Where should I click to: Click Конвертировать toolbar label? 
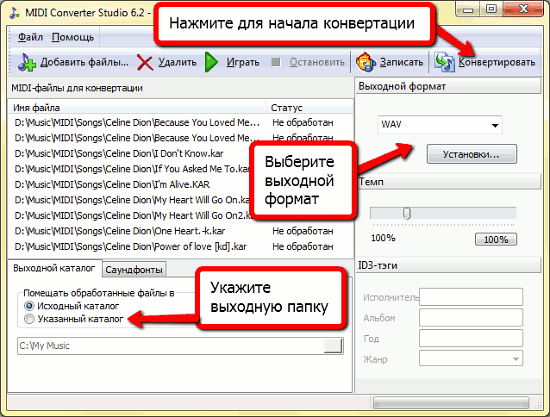tap(497, 62)
